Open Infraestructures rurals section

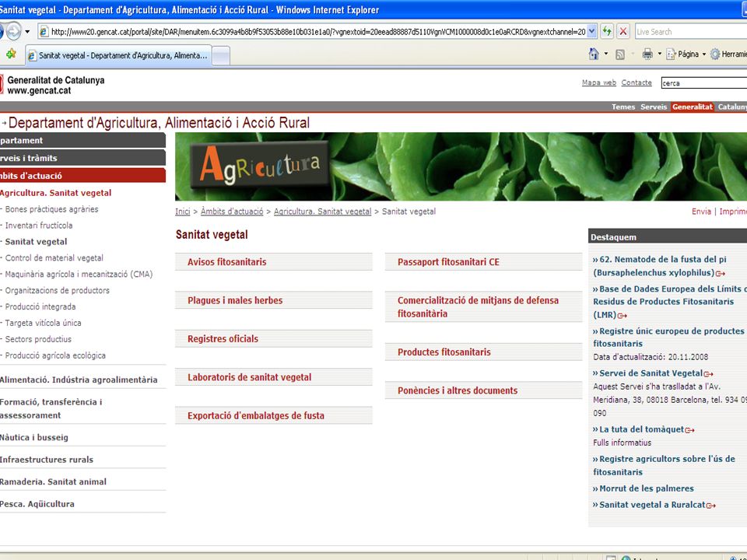46,460
